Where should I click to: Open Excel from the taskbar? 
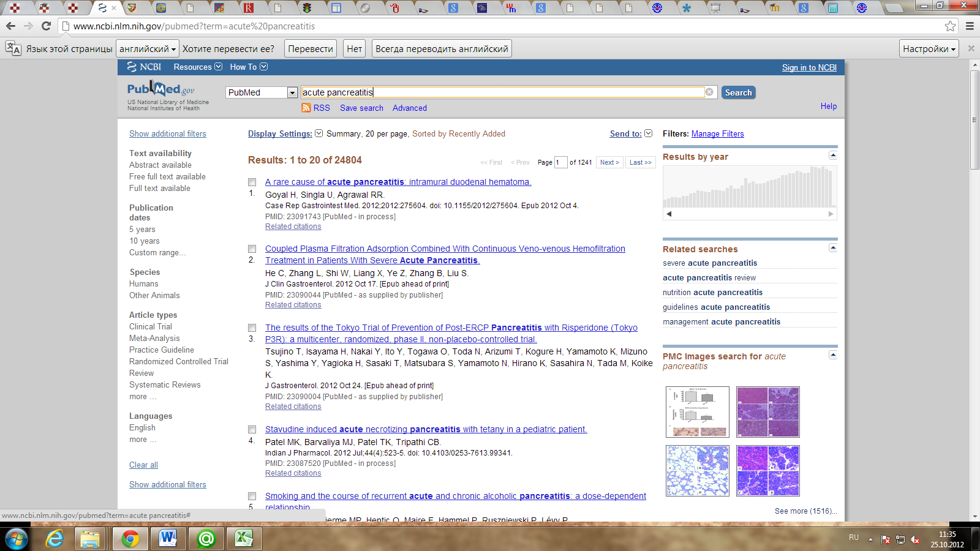pos(244,539)
